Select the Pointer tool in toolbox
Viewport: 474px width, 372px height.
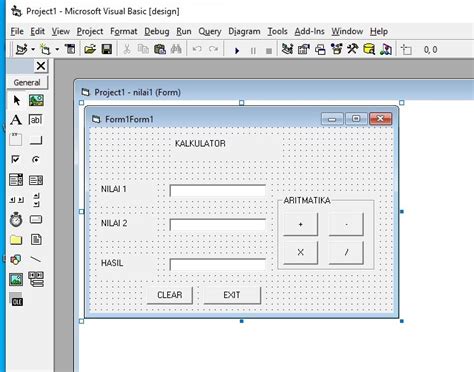point(16,100)
